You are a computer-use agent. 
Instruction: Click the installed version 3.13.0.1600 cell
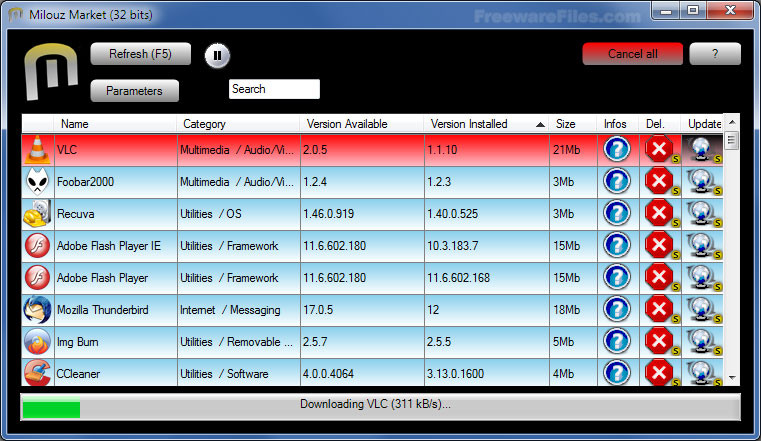click(487, 374)
